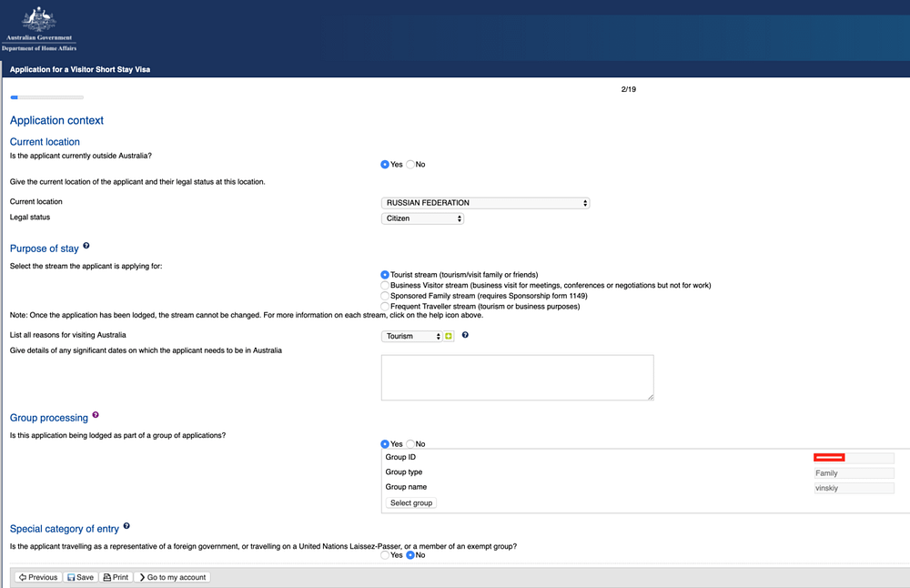Click the Legal status label

click(x=30, y=218)
